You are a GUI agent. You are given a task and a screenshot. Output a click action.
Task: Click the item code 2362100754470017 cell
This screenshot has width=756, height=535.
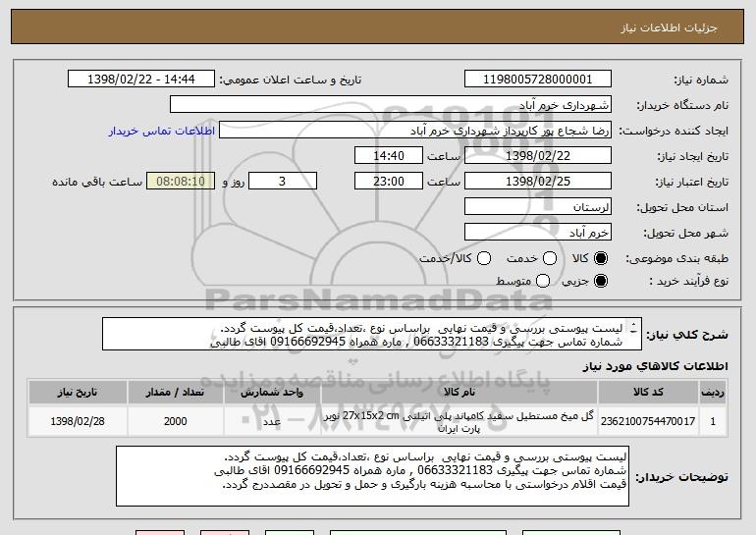(648, 421)
